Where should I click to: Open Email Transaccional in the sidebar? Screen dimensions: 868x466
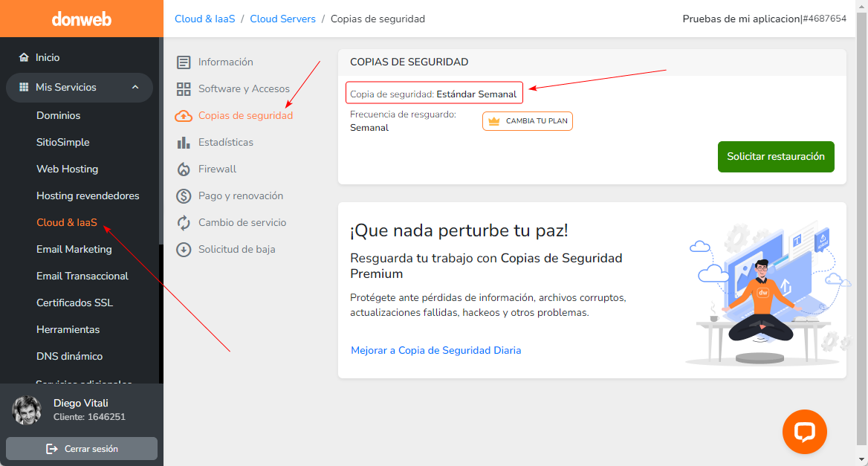(x=82, y=276)
